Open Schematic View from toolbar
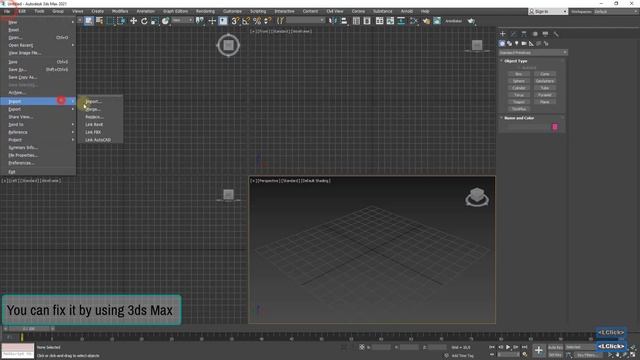Image resolution: width=640 pixels, height=360 pixels. click(401, 21)
